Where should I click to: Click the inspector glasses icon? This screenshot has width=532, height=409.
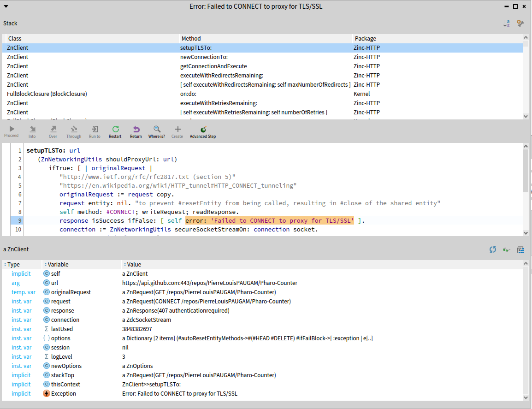point(507,250)
